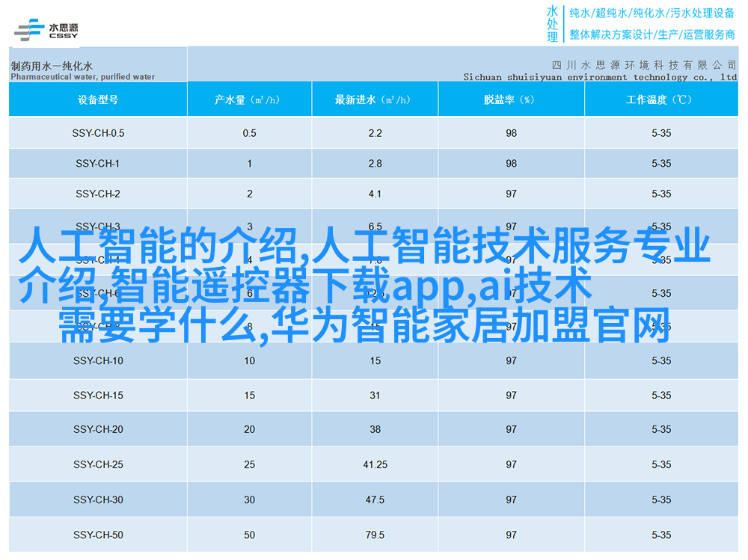Click the text 整体解决方案设计/生产/运营服务商
748x560 pixels.
[652, 34]
